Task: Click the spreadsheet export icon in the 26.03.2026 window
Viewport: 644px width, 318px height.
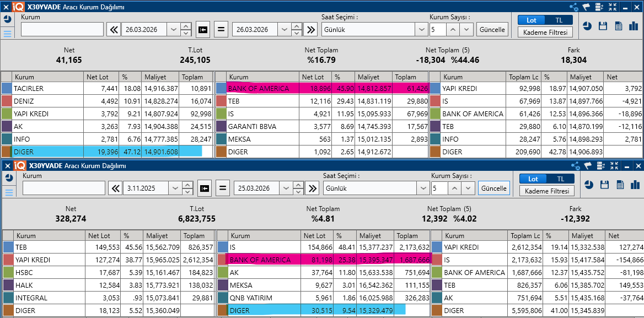Action: 619,26
